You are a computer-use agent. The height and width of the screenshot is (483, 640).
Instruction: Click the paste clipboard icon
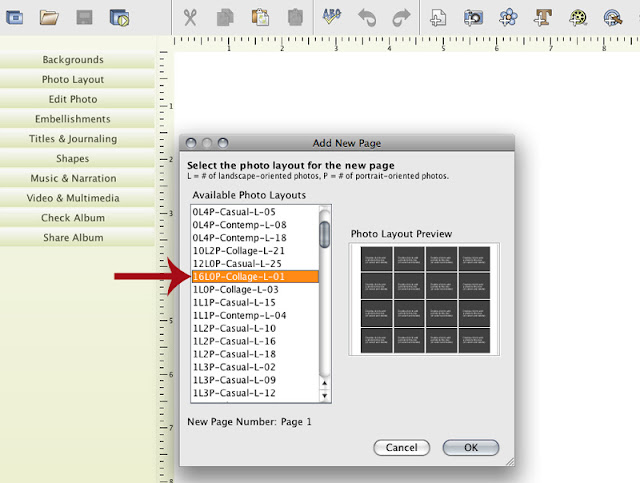click(260, 18)
